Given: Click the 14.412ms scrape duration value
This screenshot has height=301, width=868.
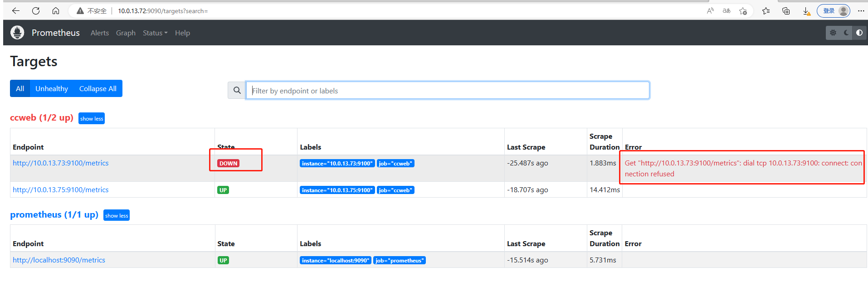Looking at the screenshot, I should pos(605,189).
